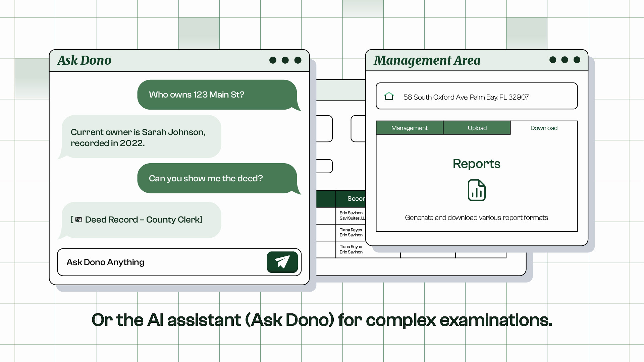Select the Download tab
Screen dimensions: 644x362
tap(543, 128)
